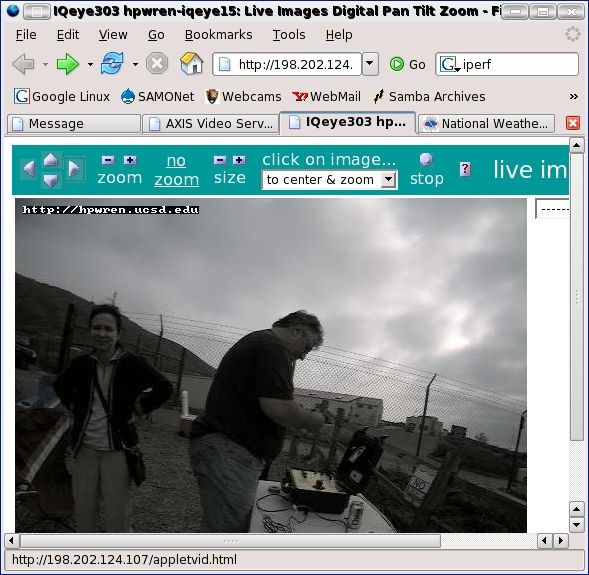Open the Google search engine selector icon
589x575 pixels.
pyautogui.click(x=450, y=65)
